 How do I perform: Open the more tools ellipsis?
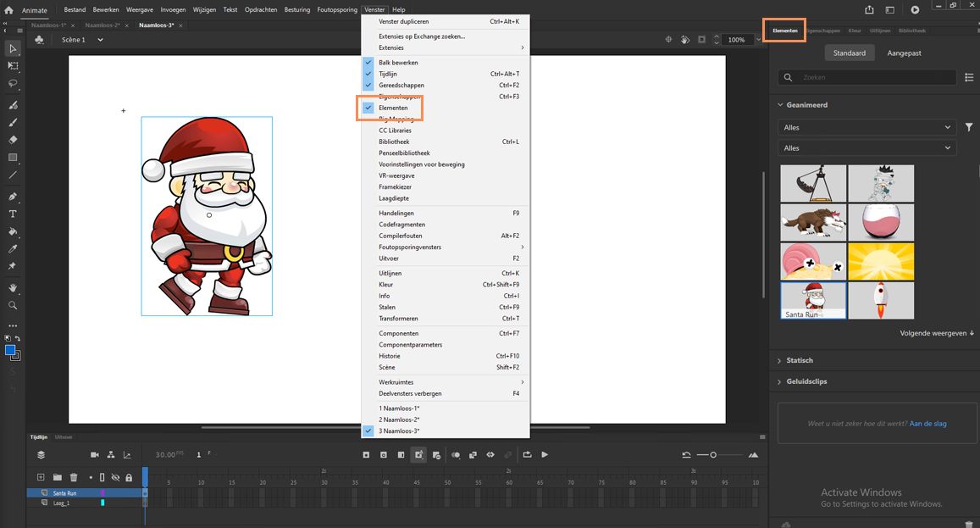point(13,326)
